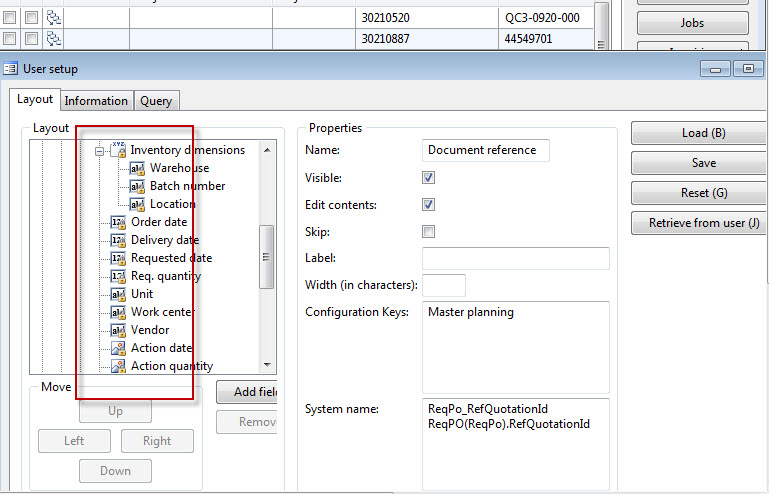Click the Remove button
Image resolution: width=776 pixels, height=495 pixels.
click(247, 422)
